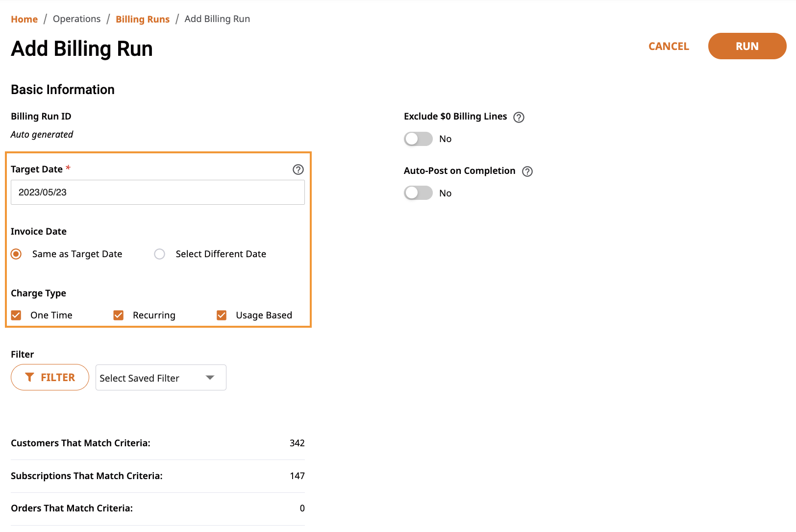
Task: Uncheck the One Time charge type
Action: pyautogui.click(x=16, y=315)
